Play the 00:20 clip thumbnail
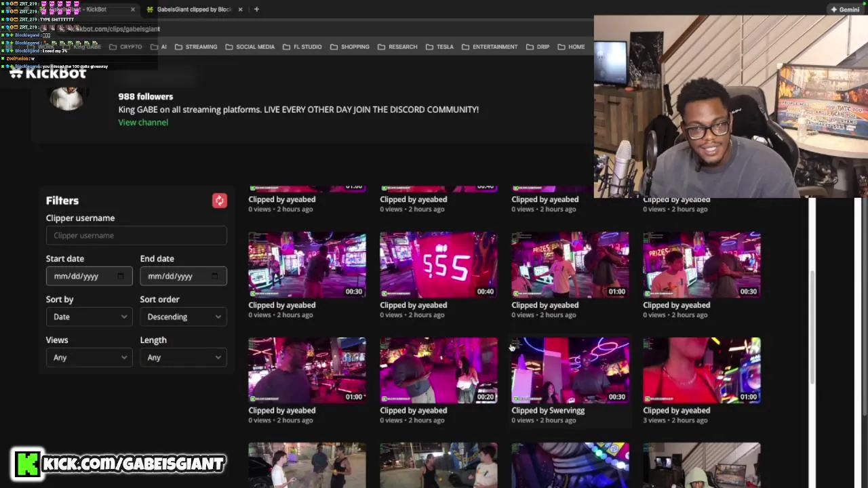The height and width of the screenshot is (488, 868). 439,370
